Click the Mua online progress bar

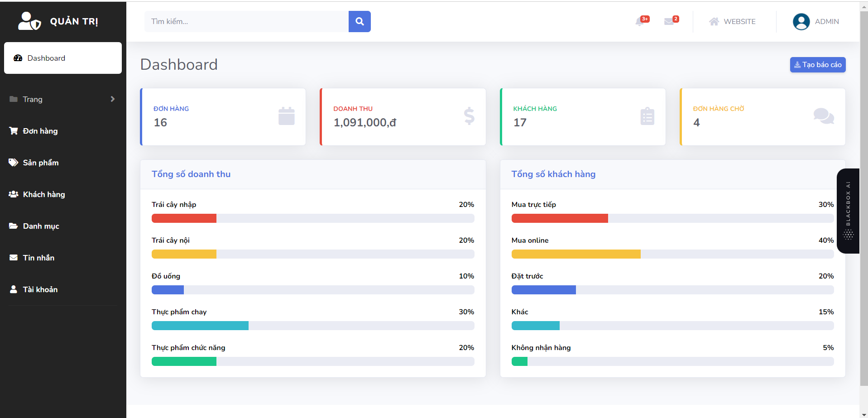pyautogui.click(x=672, y=254)
